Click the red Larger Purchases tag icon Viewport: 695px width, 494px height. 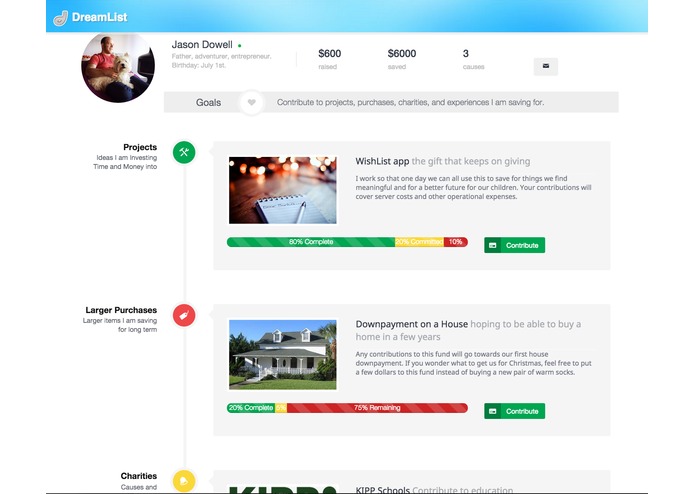tap(184, 315)
